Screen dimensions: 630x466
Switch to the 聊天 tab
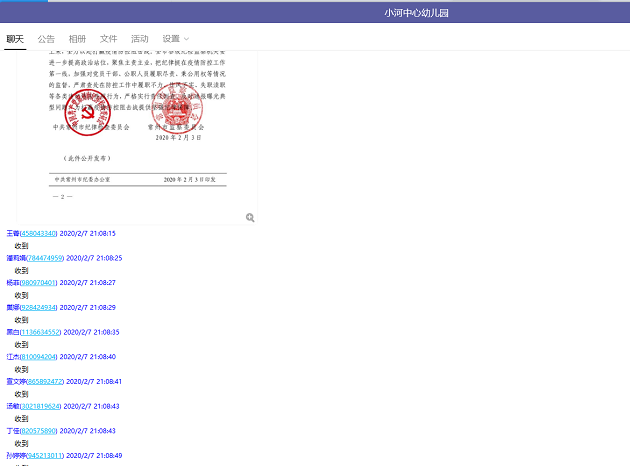point(15,39)
